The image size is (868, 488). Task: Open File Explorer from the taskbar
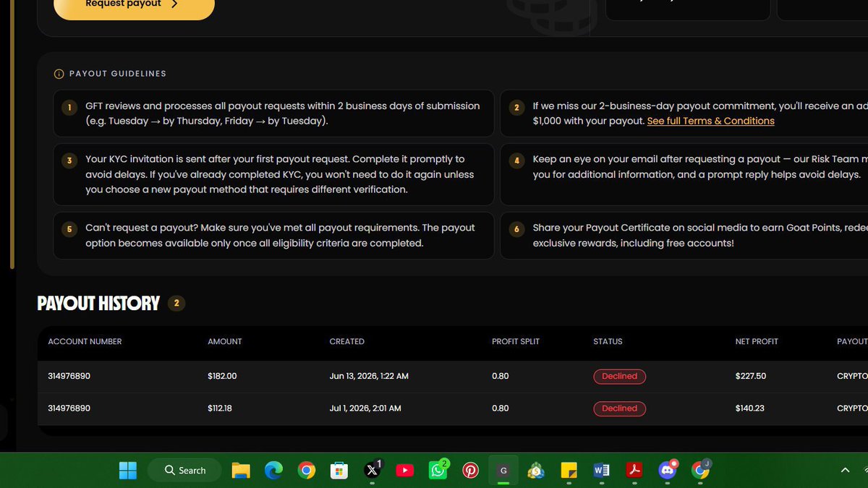coord(241,471)
